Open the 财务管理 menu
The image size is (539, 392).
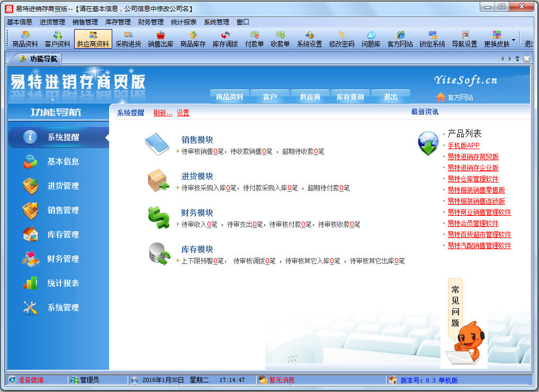pyautogui.click(x=151, y=22)
